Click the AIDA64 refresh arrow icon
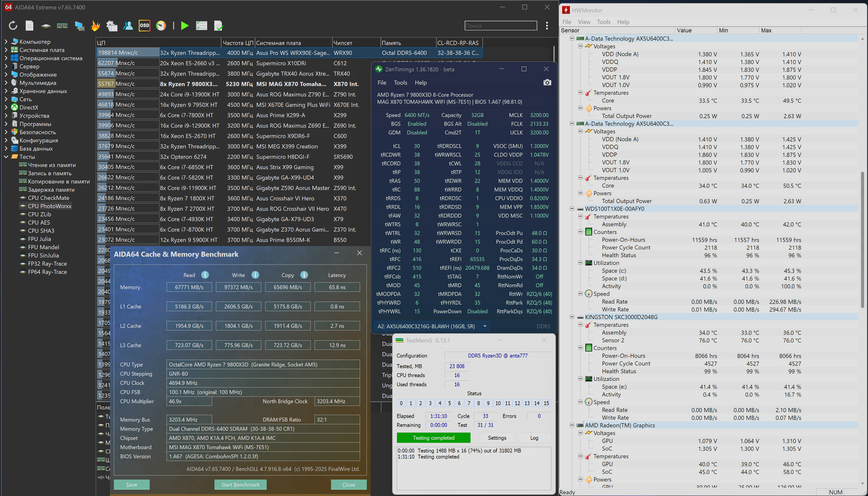The width and height of the screenshot is (868, 496). click(13, 26)
